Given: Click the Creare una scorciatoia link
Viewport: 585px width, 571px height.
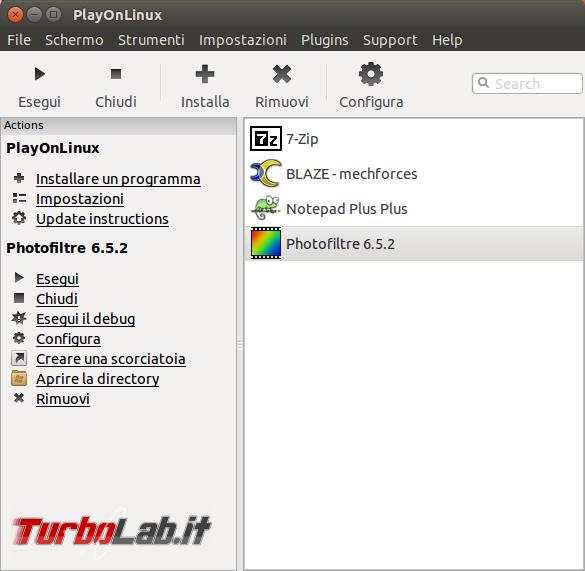Looking at the screenshot, I should click(x=111, y=359).
